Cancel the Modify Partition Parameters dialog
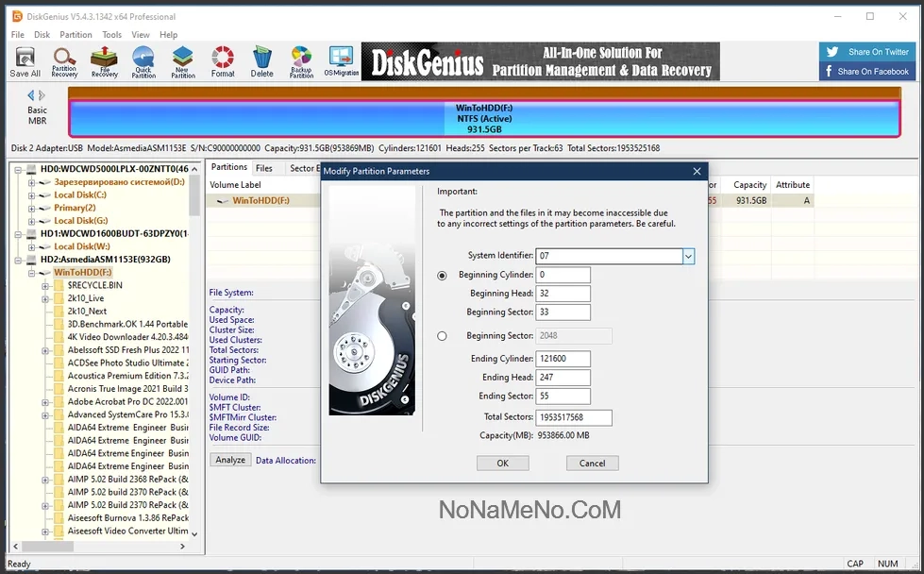 [592, 464]
